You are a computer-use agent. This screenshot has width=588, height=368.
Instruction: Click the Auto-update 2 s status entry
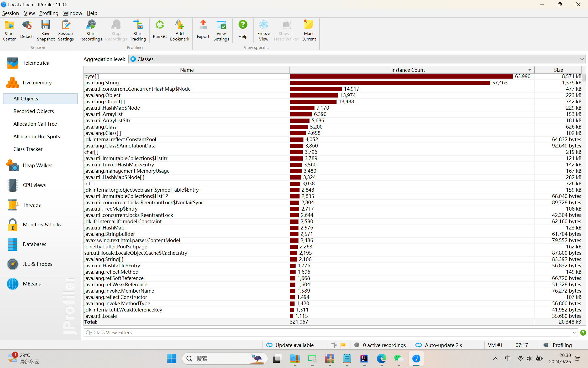439,345
